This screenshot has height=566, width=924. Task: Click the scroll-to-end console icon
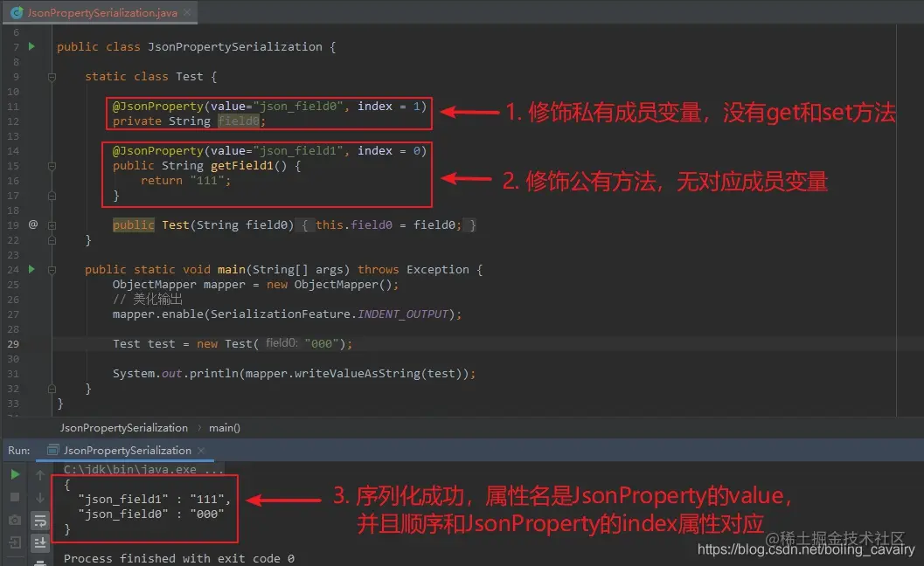tap(39, 542)
